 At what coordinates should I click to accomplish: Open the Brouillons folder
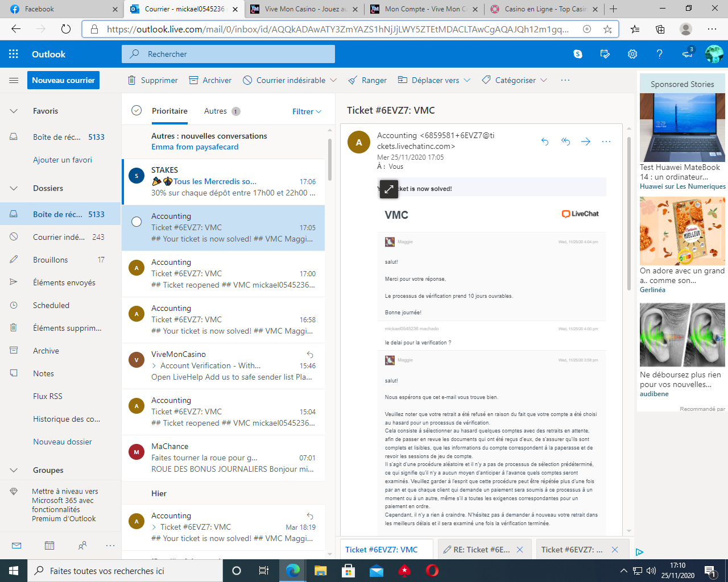[60, 260]
